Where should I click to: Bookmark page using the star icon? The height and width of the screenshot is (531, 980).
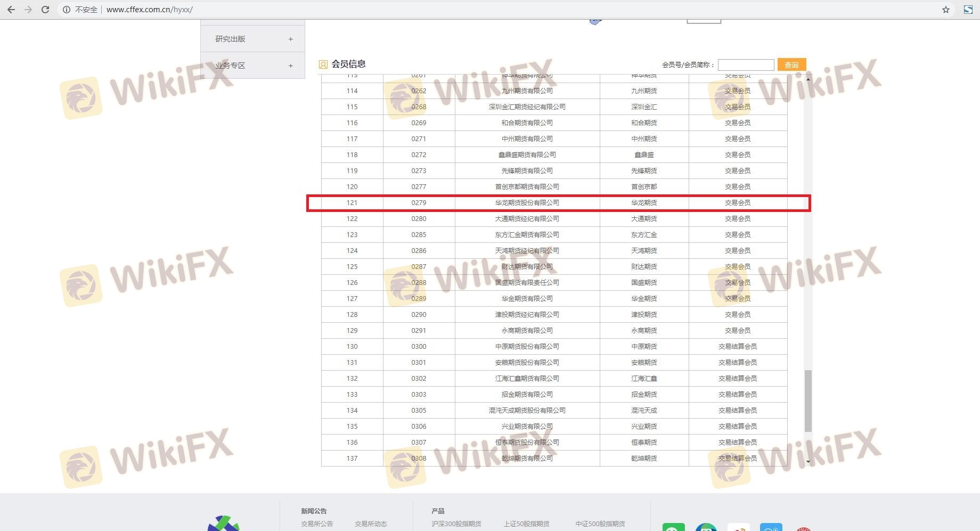pos(946,10)
